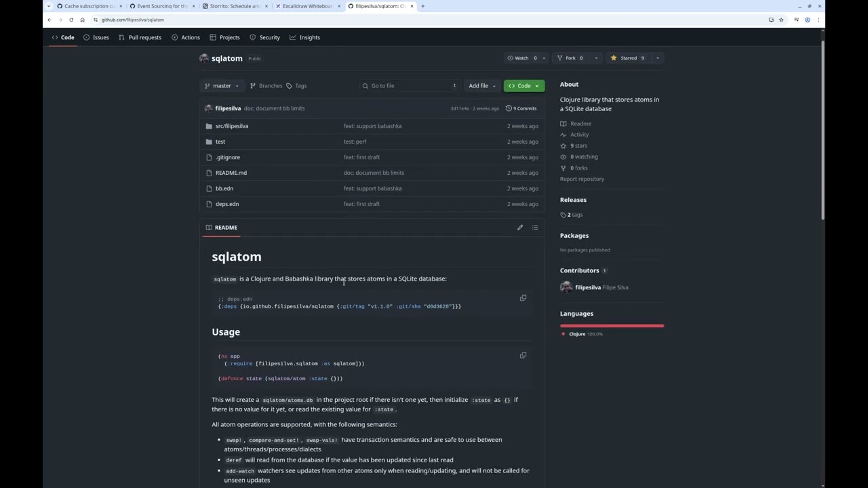View the 9 Commits history
This screenshot has height=488, width=868.
521,108
